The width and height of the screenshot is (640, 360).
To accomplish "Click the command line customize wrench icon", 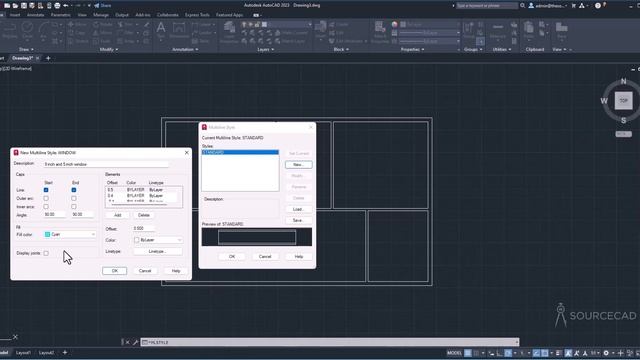I will pyautogui.click(x=135, y=342).
